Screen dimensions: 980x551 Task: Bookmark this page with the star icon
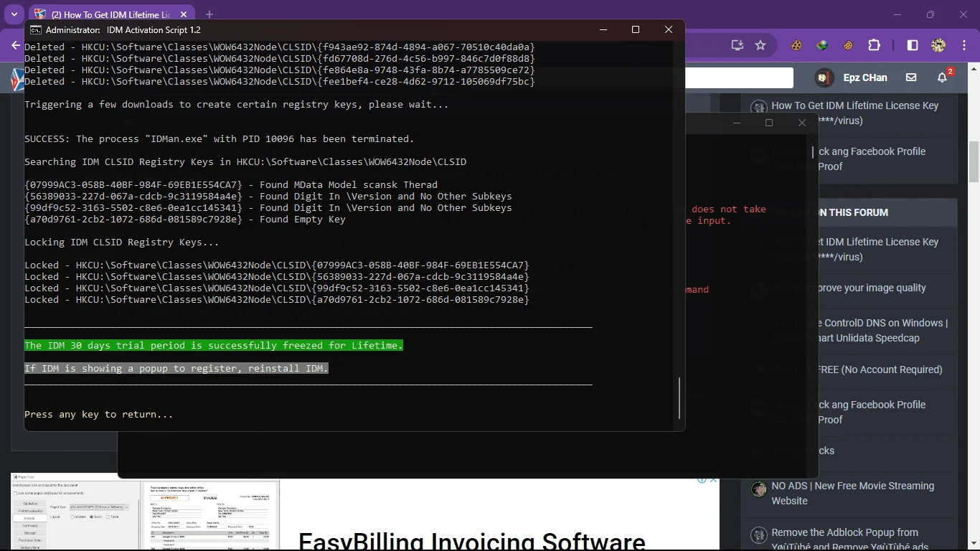coord(760,45)
